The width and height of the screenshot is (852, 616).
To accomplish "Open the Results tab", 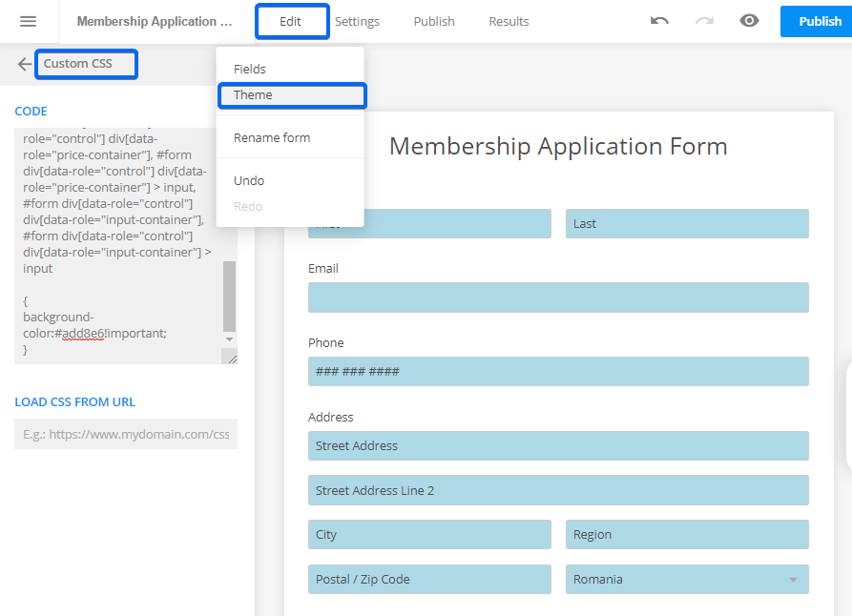I will click(509, 21).
